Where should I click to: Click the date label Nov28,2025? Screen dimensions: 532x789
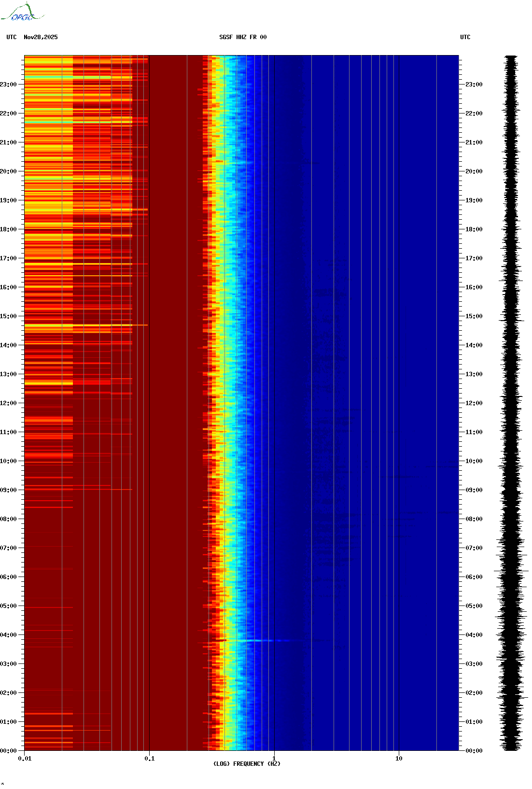click(41, 37)
